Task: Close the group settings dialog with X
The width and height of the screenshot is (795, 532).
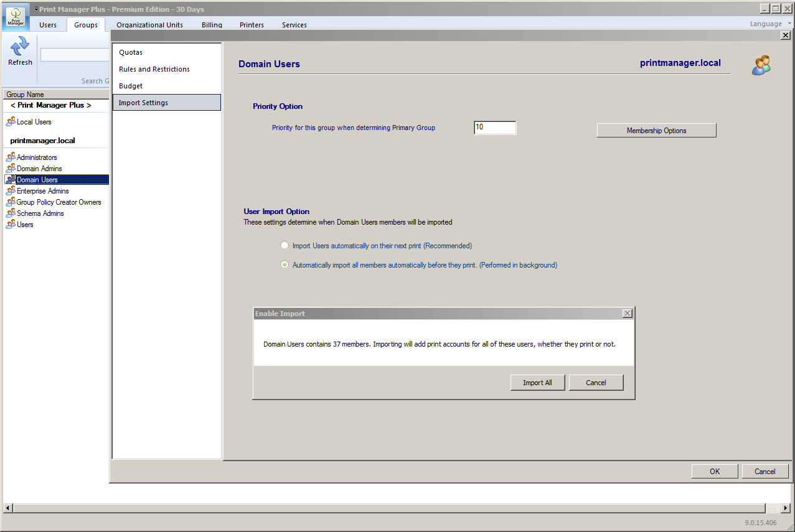Action: (x=786, y=35)
